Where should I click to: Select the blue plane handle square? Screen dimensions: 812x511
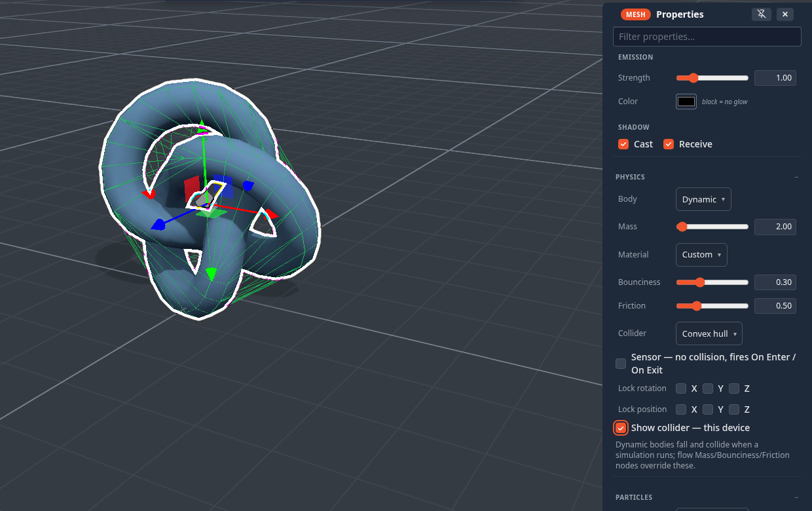tap(223, 186)
